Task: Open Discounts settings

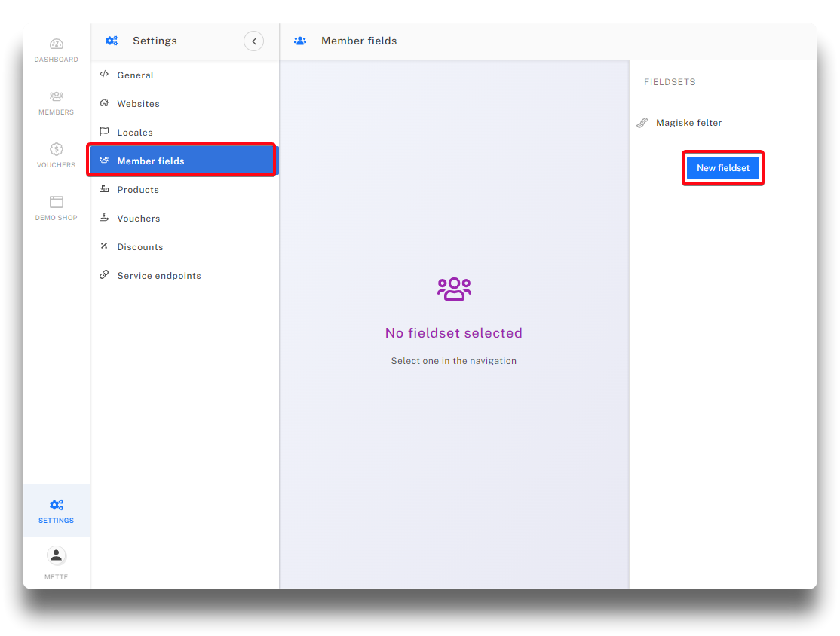Action: tap(140, 247)
